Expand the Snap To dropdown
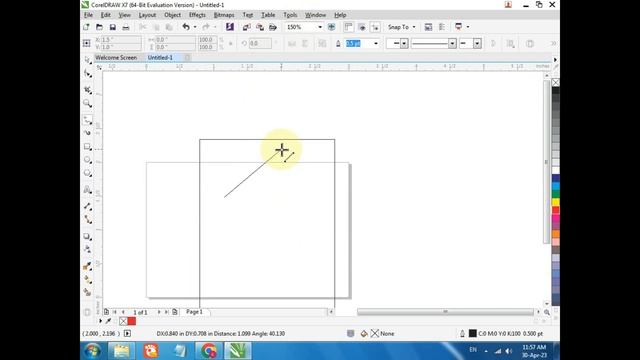The image size is (640, 360). click(414, 27)
